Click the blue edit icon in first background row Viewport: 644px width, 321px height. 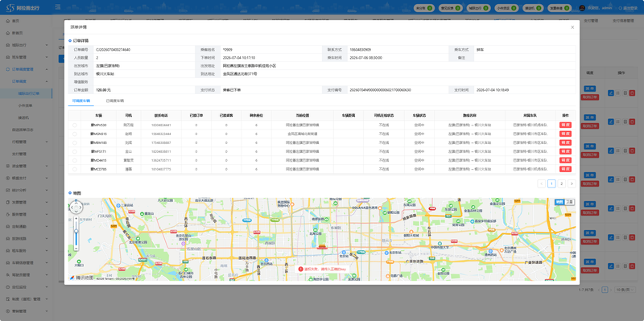[611, 93]
